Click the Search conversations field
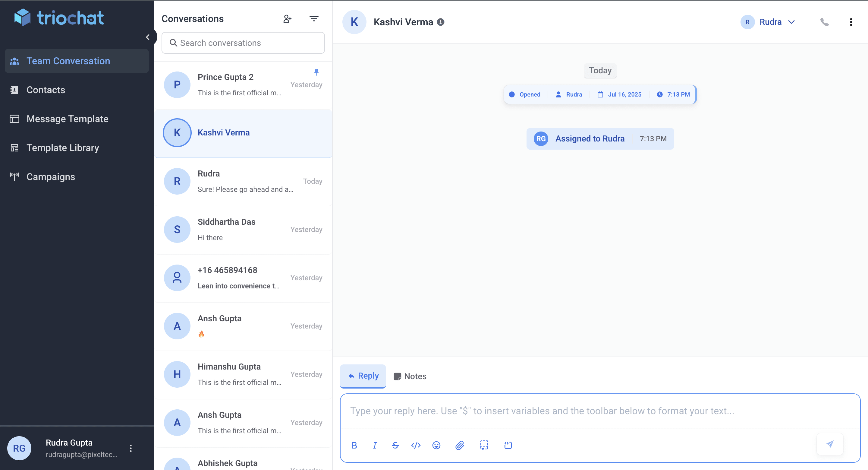This screenshot has height=470, width=868. click(243, 43)
